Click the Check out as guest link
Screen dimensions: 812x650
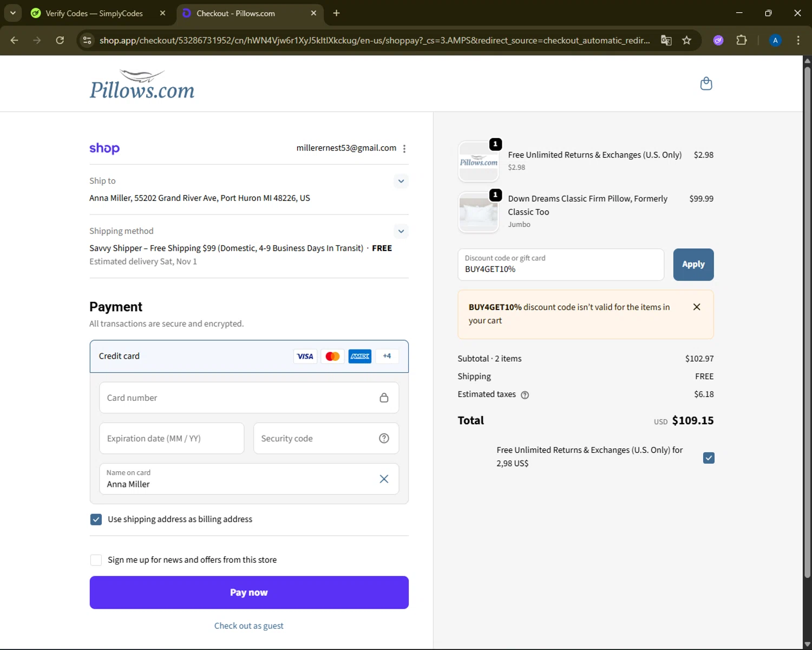tap(249, 626)
